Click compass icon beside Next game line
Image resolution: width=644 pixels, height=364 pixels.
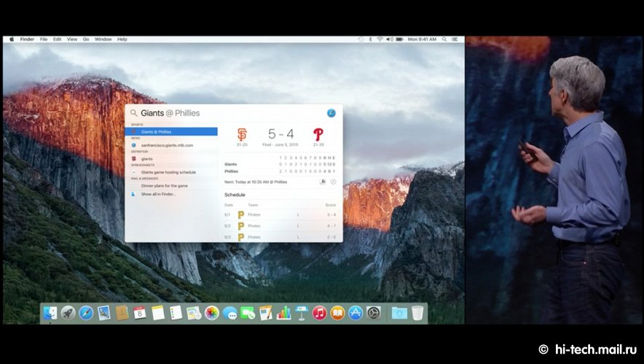334,182
